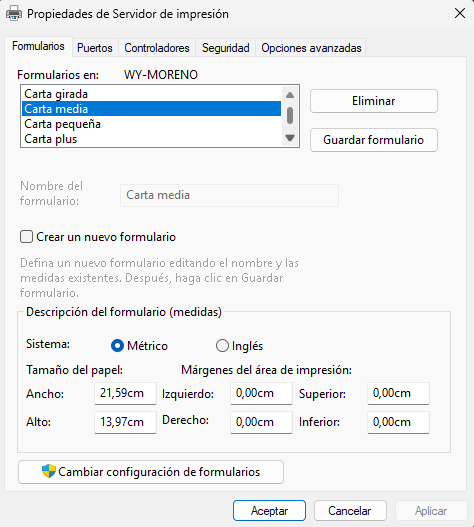Click the Izquierdo margin field
Image resolution: width=474 pixels, height=527 pixels.
[261, 393]
